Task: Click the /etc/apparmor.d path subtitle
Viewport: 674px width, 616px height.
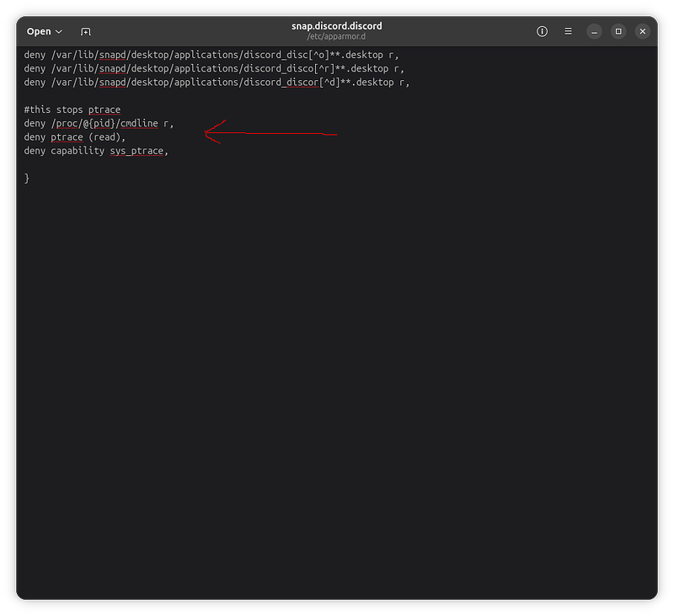Action: point(336,38)
